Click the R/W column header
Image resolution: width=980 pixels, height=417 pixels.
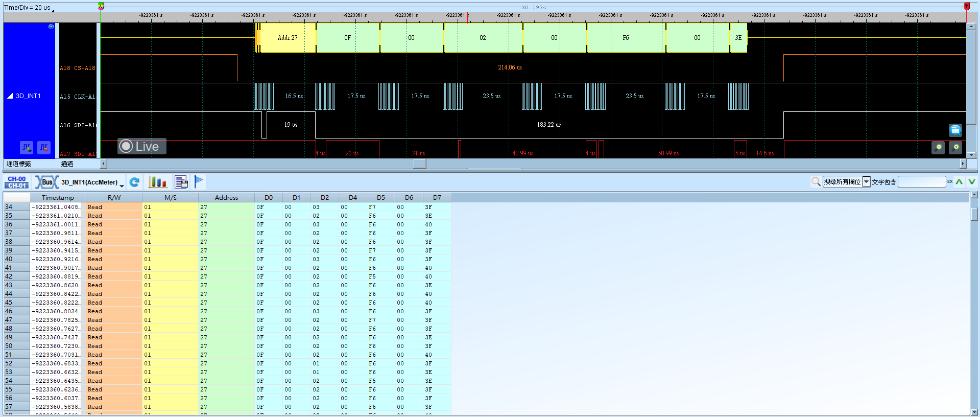[114, 198]
